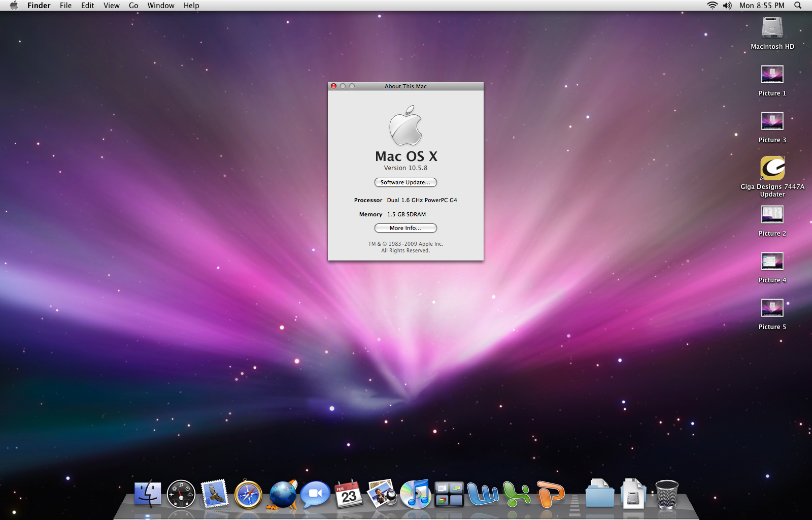Viewport: 812px width, 520px height.
Task: Open the Mail stamp icon in Dock
Action: tap(215, 494)
